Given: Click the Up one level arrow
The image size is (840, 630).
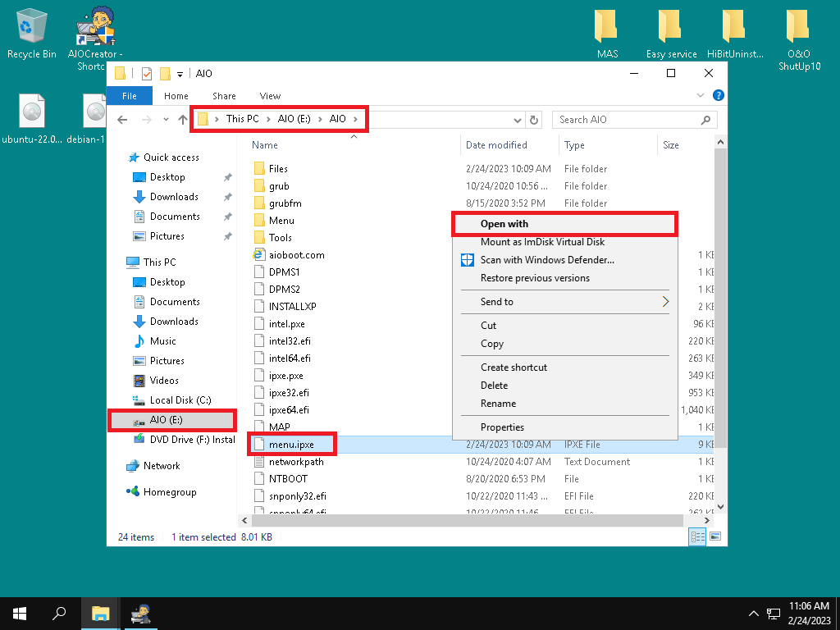Looking at the screenshot, I should [x=182, y=120].
